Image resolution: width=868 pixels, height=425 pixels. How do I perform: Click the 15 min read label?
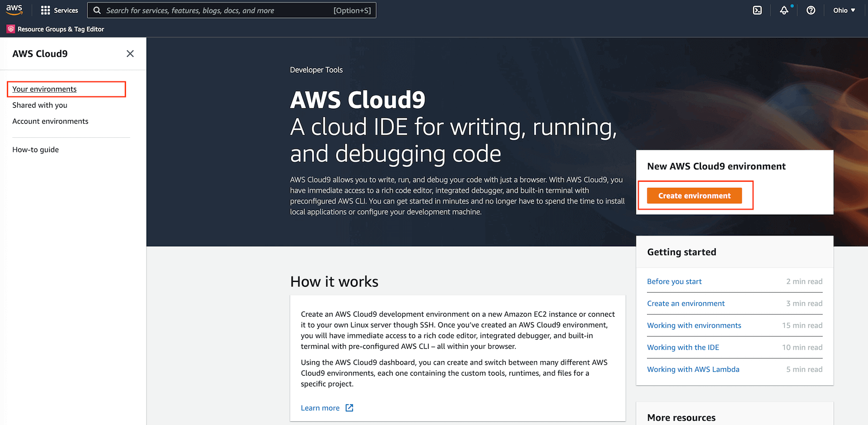click(802, 325)
